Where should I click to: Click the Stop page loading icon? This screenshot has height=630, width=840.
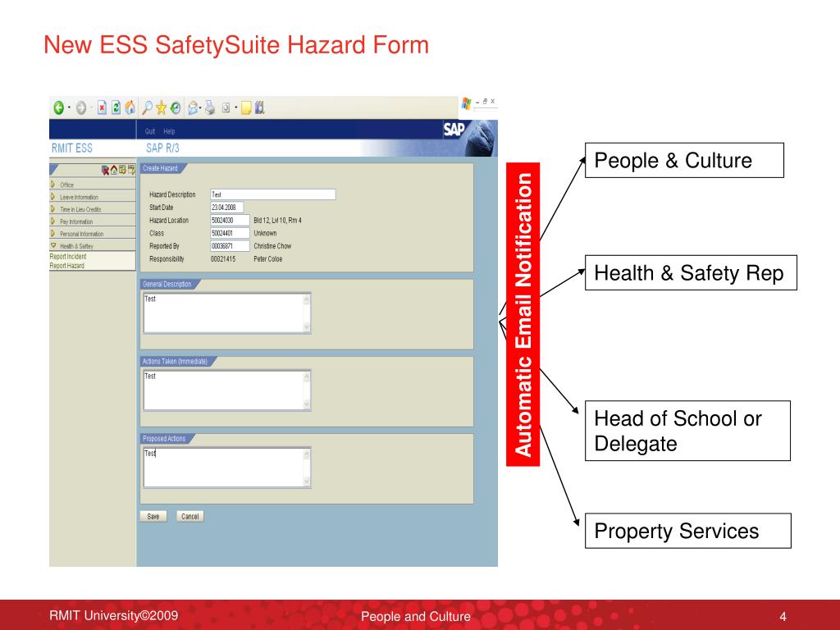(x=102, y=107)
